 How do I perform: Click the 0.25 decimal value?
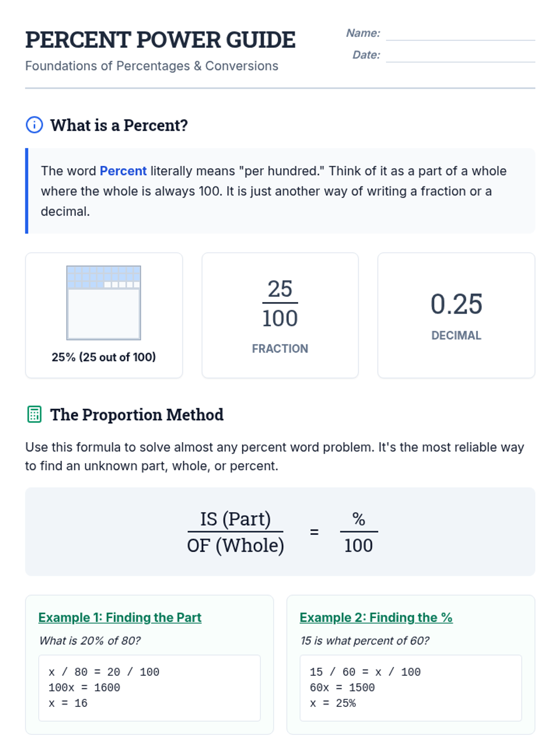tap(456, 304)
